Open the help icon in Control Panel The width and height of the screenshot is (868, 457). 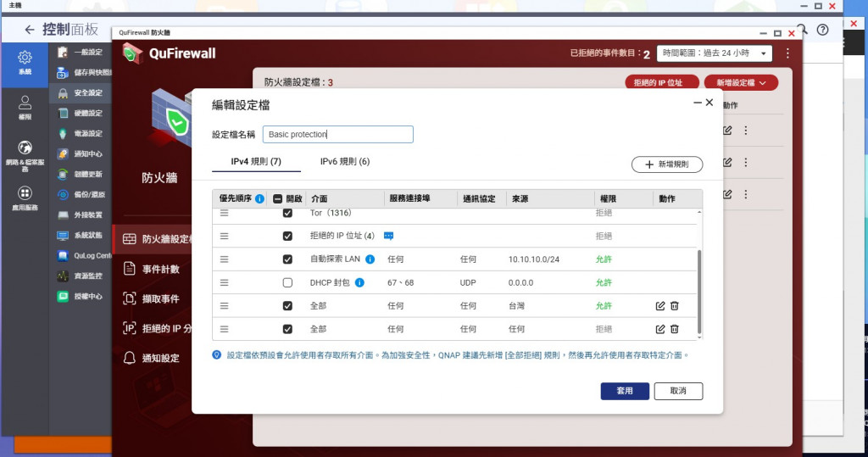tap(822, 30)
